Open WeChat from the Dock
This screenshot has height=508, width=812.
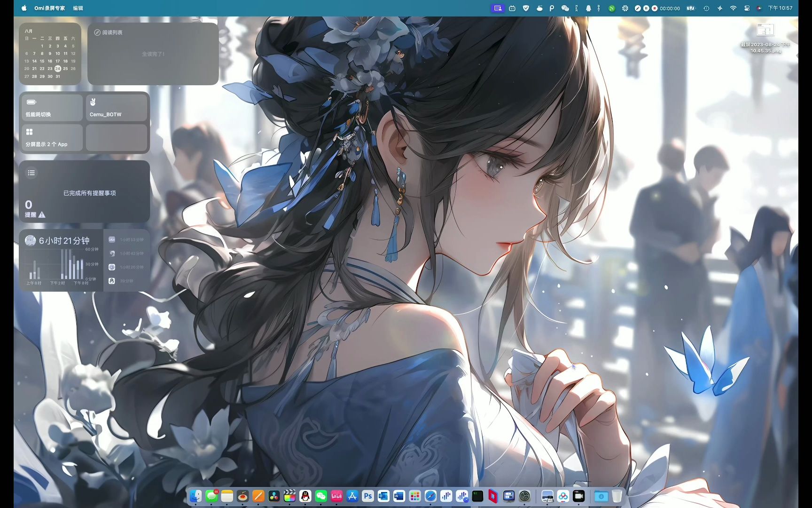tap(321, 496)
